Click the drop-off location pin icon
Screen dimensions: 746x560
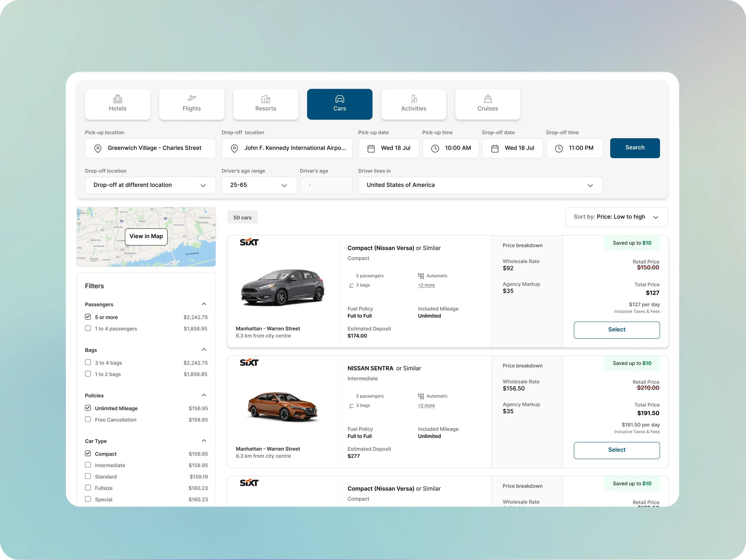[x=235, y=148]
